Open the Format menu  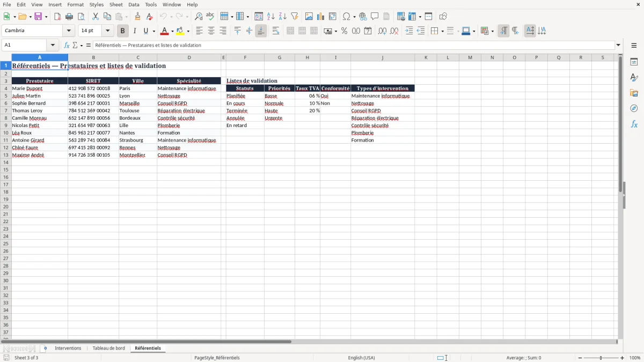coord(75,4)
